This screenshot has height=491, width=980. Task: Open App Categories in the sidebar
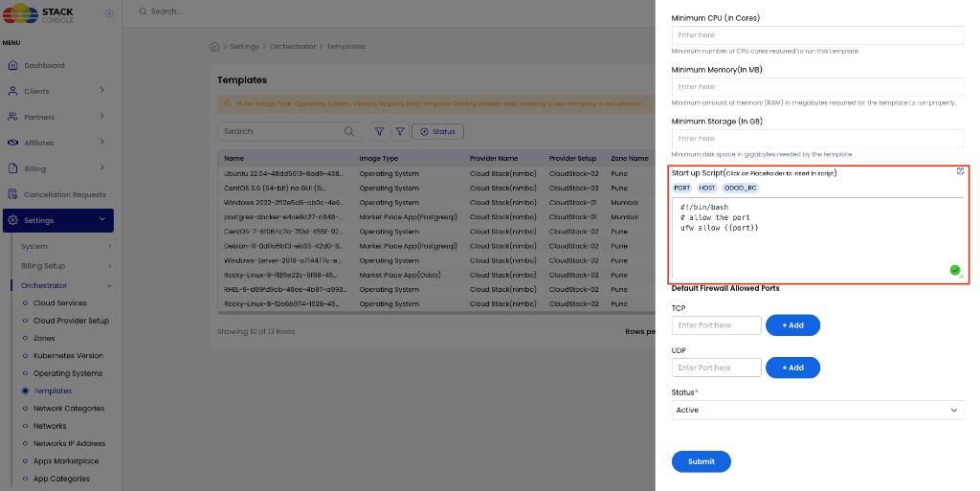coord(61,479)
